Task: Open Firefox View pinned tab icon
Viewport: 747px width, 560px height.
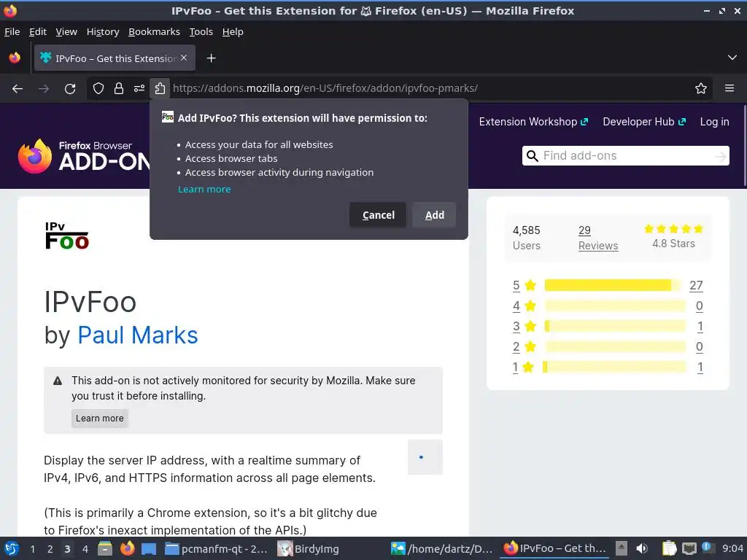Action: 15,58
